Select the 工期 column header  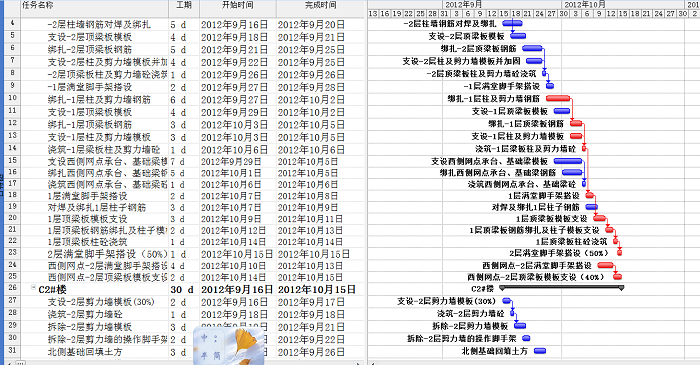click(184, 5)
